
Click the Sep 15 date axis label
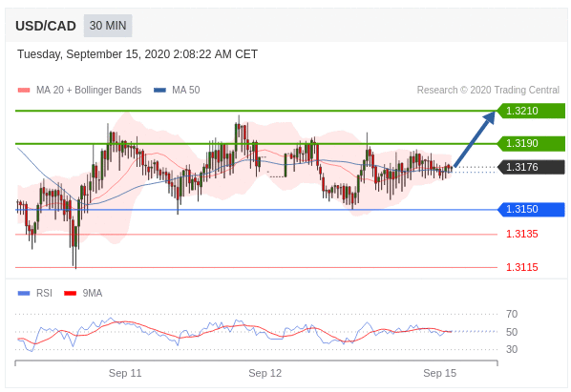(439, 373)
